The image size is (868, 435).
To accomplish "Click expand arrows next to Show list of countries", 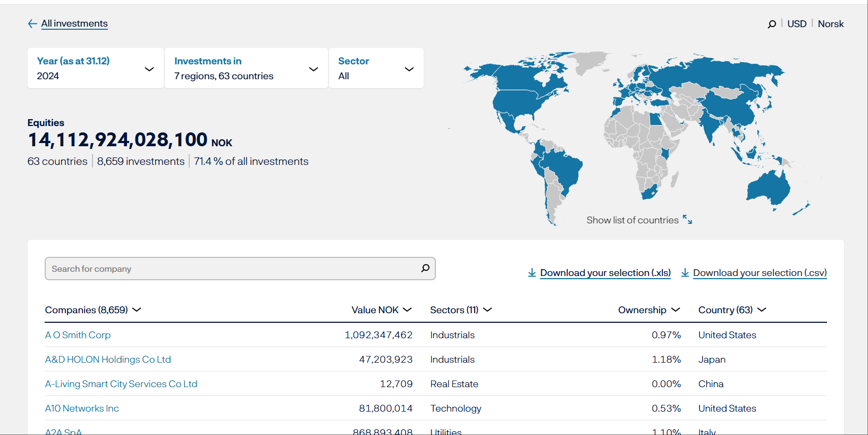I will [687, 220].
